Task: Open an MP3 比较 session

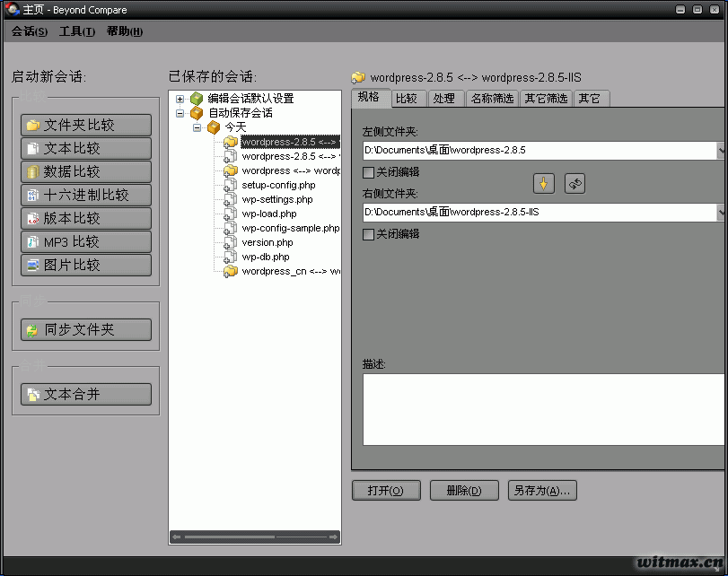Action: click(x=86, y=241)
